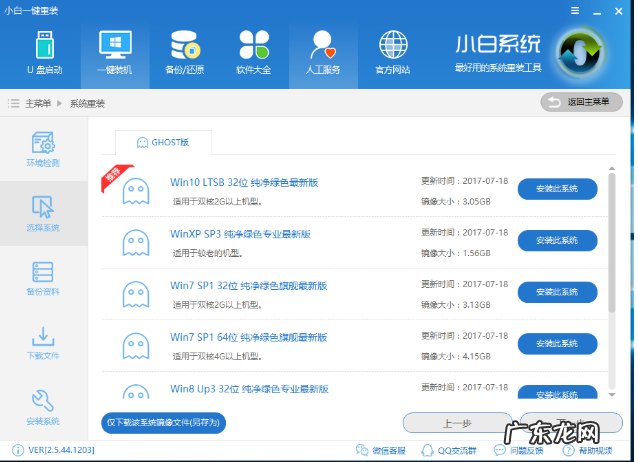Click the system list scrollbar thumb
The height and width of the screenshot is (462, 638).
pos(612,243)
